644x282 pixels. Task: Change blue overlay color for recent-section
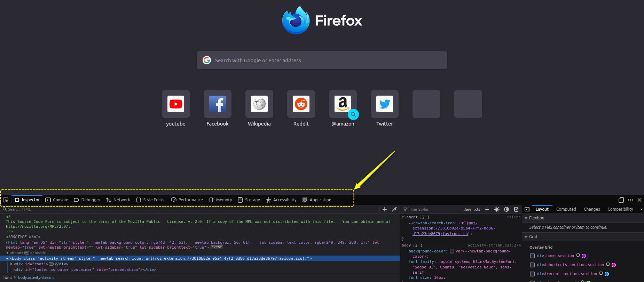pyautogui.click(x=607, y=274)
